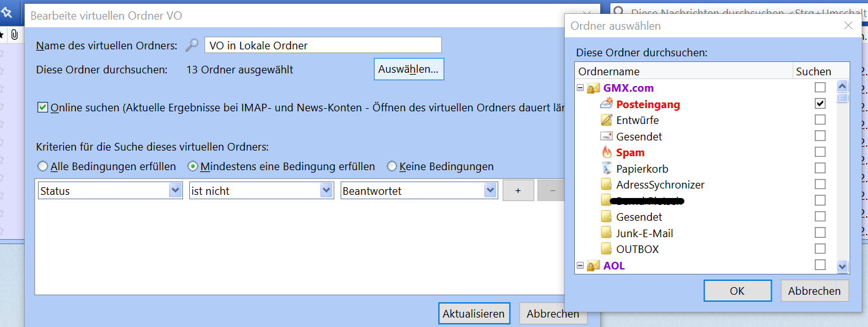The image size is (868, 327).
Task: Click the Ordnername column header
Action: [684, 71]
